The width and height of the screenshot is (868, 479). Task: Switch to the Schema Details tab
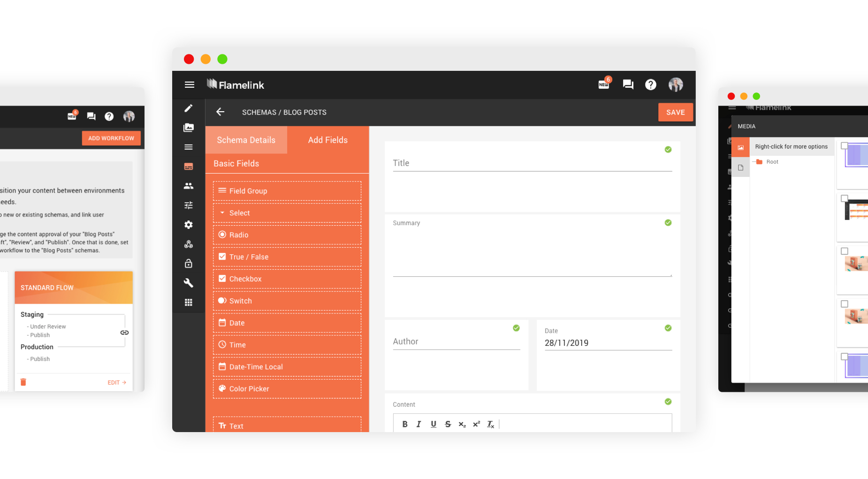click(246, 140)
